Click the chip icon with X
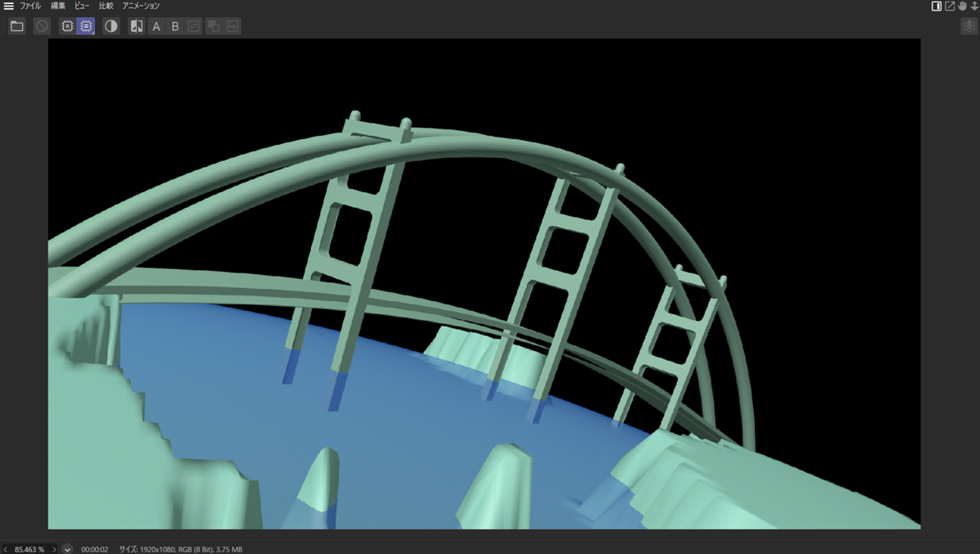 pos(67,26)
